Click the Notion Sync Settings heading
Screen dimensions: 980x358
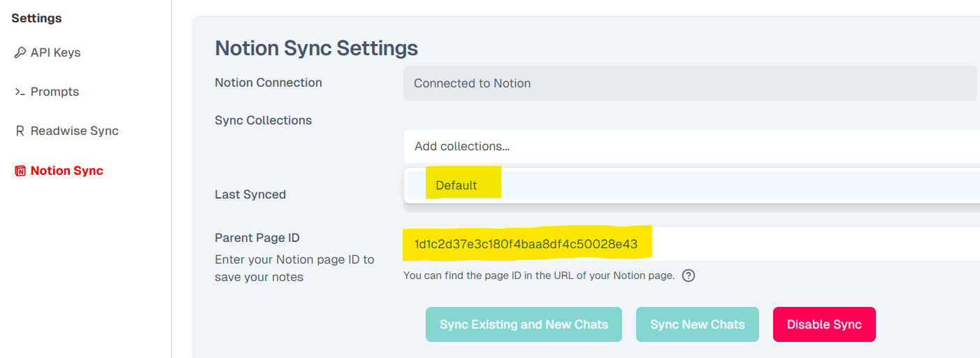pyautogui.click(x=317, y=48)
